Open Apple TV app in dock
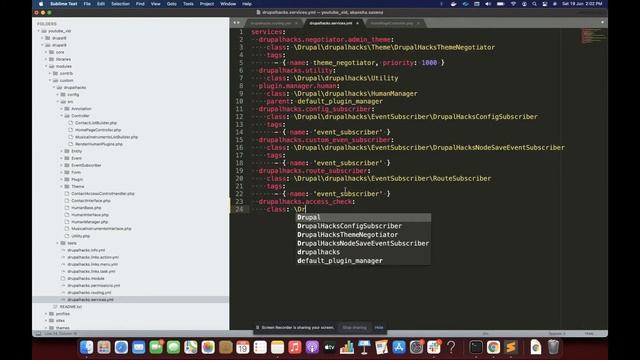Image resolution: width=640 pixels, height=360 pixels. point(329,347)
